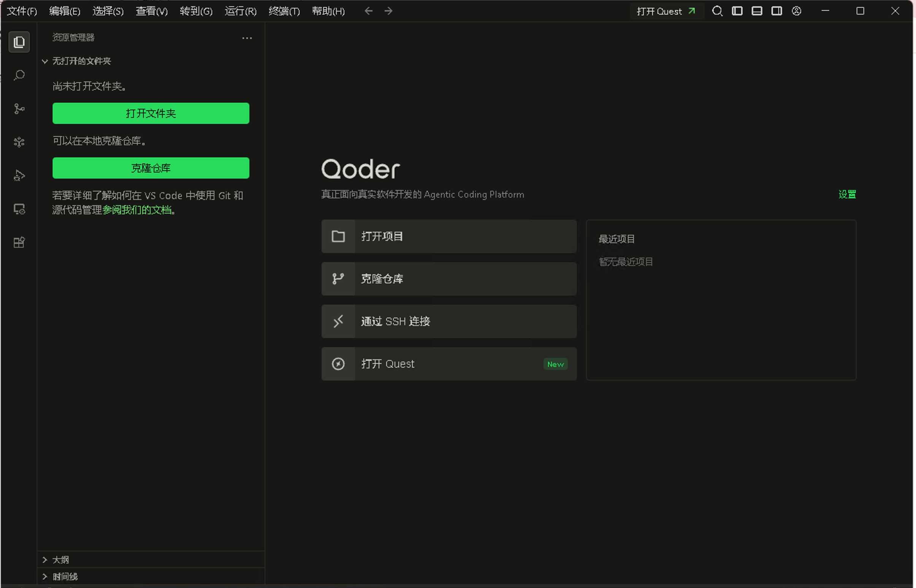The height and width of the screenshot is (588, 916).
Task: Open the 资源管理器 more actions ellipsis
Action: point(247,38)
